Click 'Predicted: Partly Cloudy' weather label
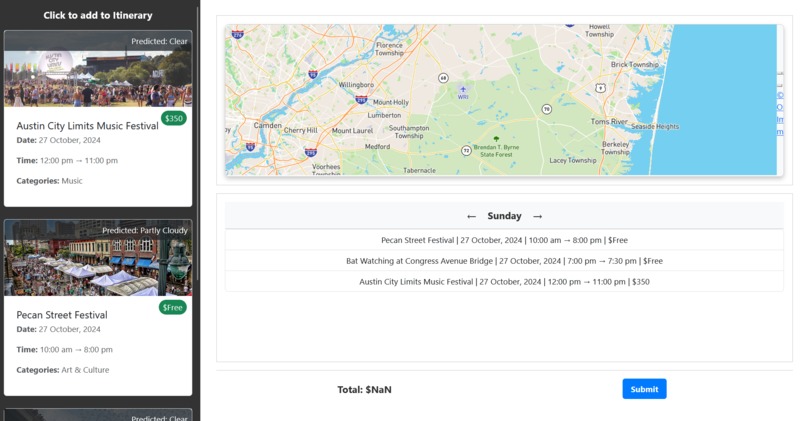The width and height of the screenshot is (806, 421). tap(145, 230)
